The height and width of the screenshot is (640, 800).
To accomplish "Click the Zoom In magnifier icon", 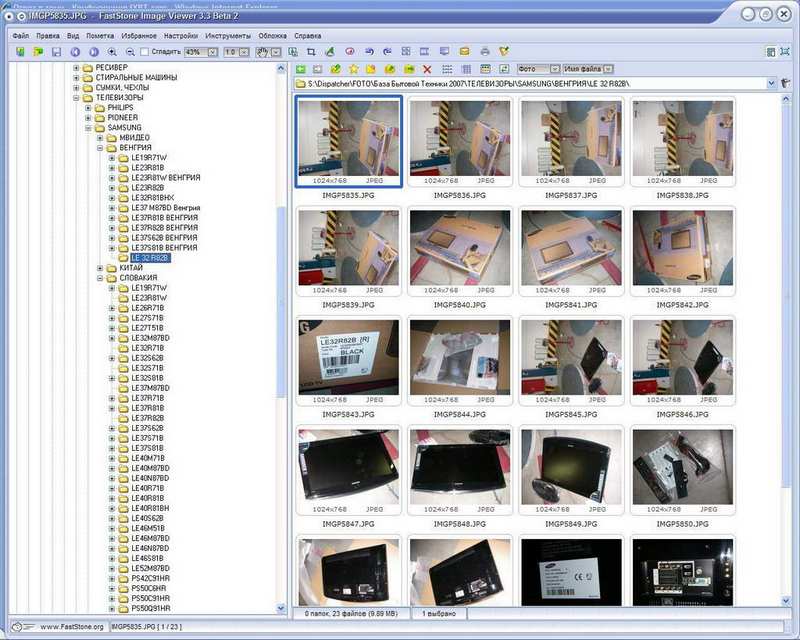I will coord(112,51).
